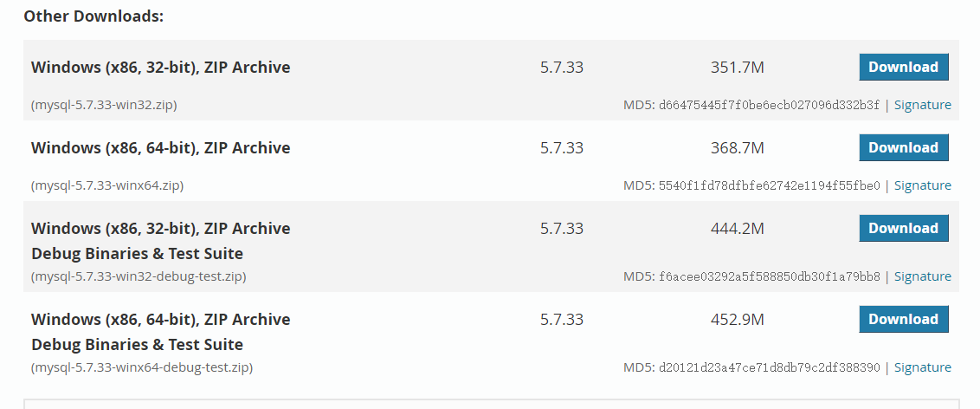Click the first Windows (x86, 32-bit), ZIP Archive title
Image resolution: width=980 pixels, height=409 pixels.
coord(161,68)
